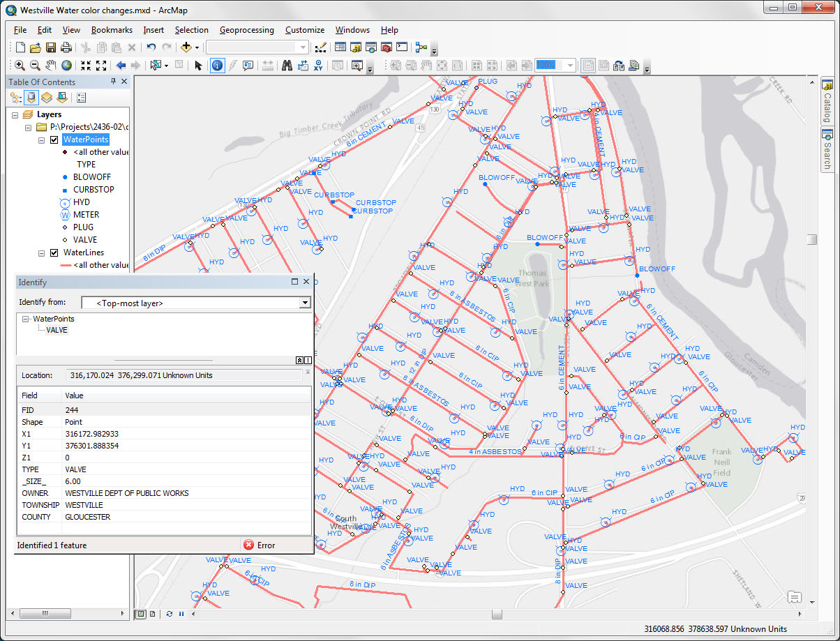Image resolution: width=840 pixels, height=641 pixels.
Task: Open the Bookmarks menu
Action: [112, 30]
